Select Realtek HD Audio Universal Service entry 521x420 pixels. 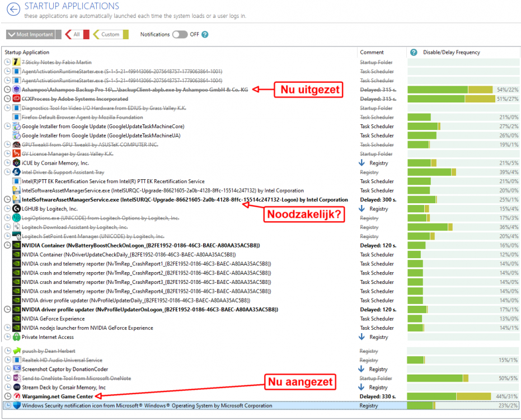pos(62,360)
